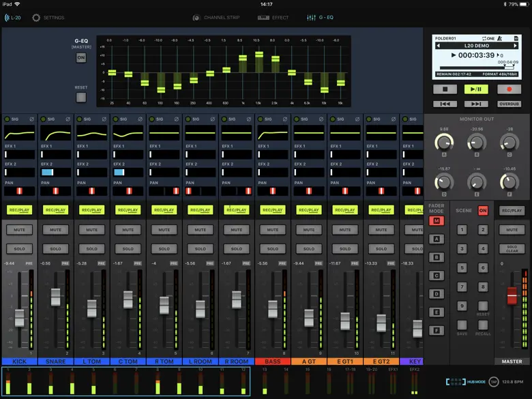
Task: Click the L-20 device connection icon
Action: click(12, 18)
